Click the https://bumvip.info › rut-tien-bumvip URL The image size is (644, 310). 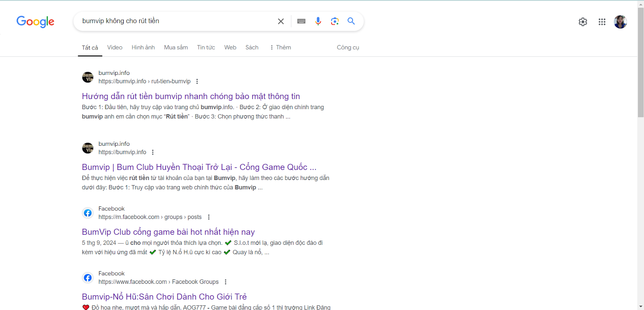coord(144,81)
